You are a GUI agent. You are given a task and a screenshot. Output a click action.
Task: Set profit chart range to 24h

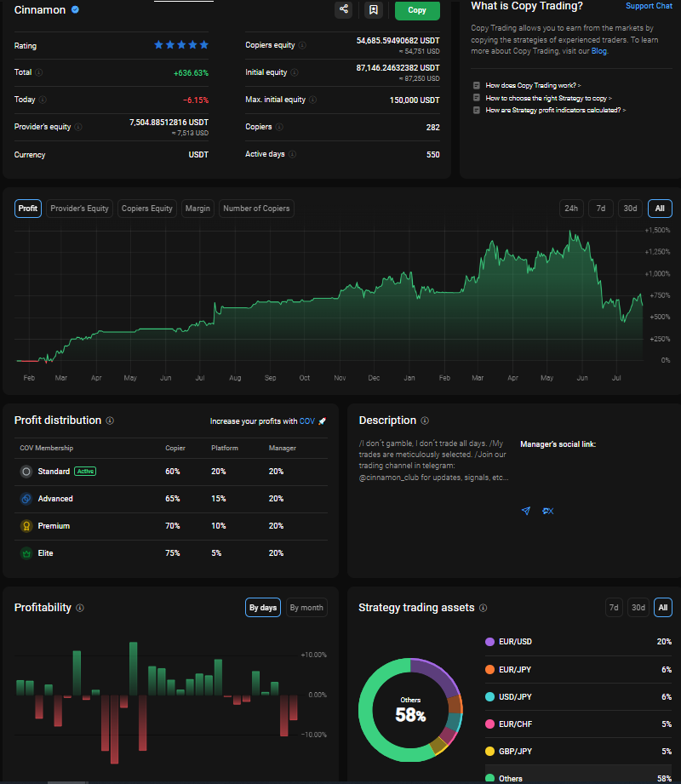571,209
